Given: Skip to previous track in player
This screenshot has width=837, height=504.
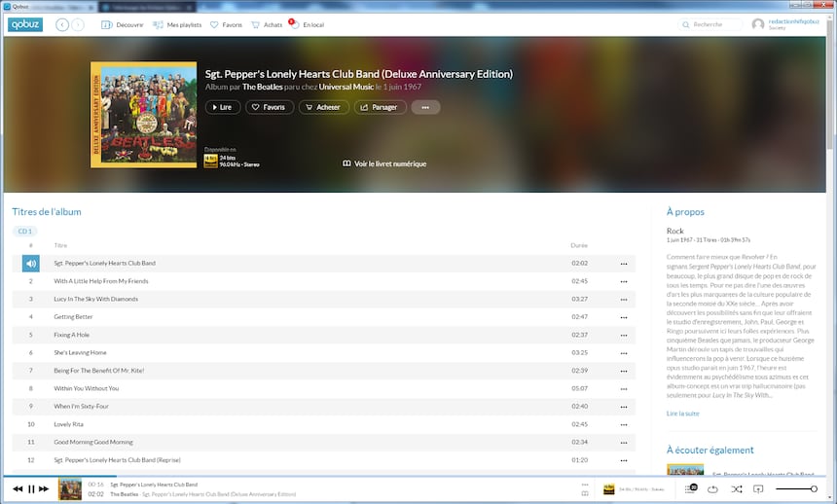Looking at the screenshot, I should pyautogui.click(x=18, y=488).
